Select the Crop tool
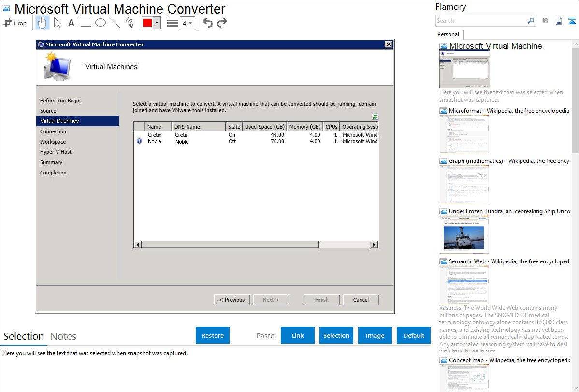579x392 pixels. coord(15,23)
